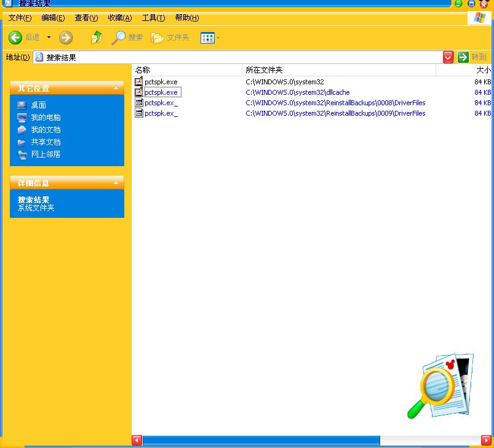Open the 桌面 link
The width and height of the screenshot is (494, 448).
click(38, 105)
